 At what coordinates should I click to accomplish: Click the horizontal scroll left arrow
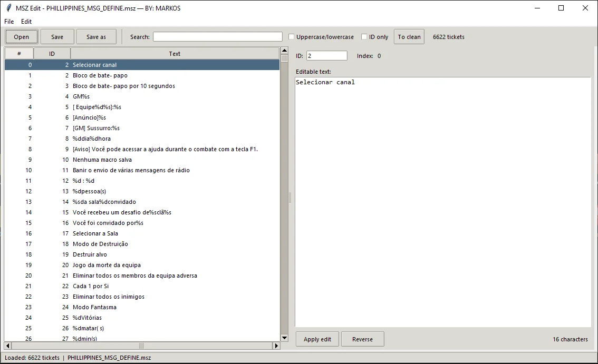click(x=7, y=346)
